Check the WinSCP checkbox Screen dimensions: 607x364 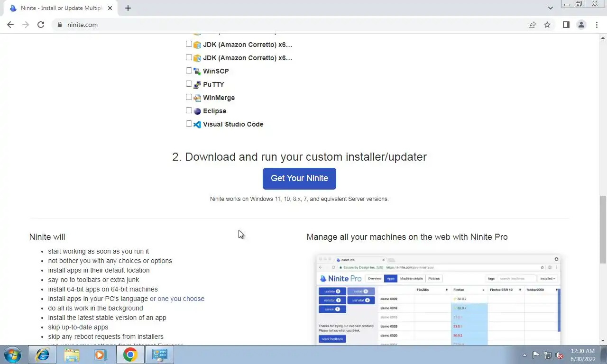(x=189, y=71)
